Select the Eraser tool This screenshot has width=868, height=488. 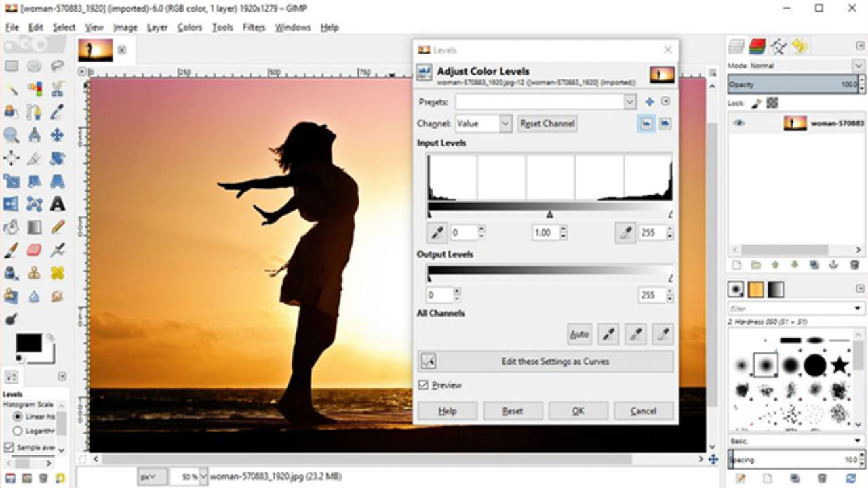tap(35, 250)
